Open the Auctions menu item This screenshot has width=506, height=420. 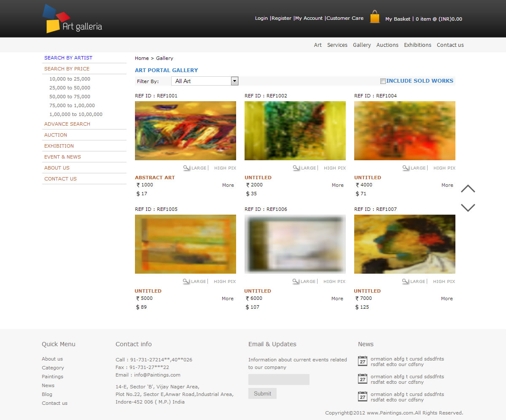[x=388, y=45]
